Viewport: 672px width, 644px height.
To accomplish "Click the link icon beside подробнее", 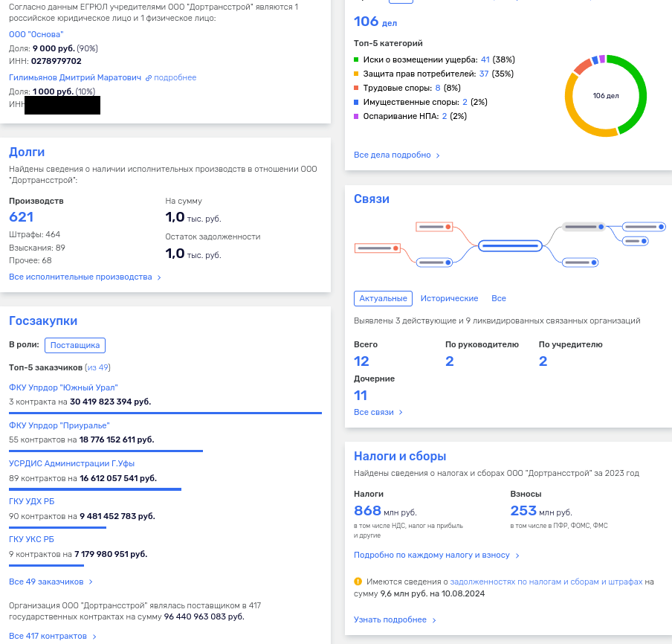I will tap(148, 78).
